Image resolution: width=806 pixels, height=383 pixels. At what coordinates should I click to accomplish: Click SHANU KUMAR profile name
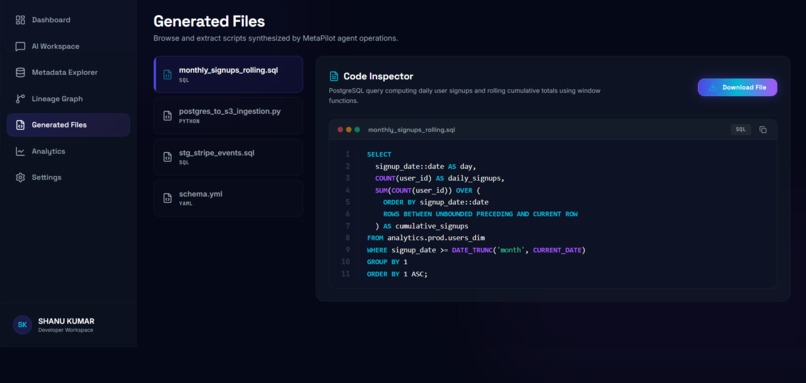66,321
